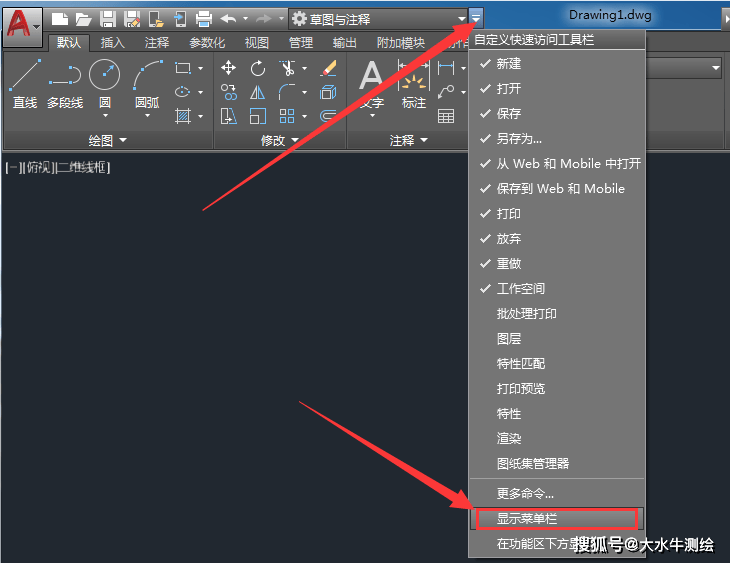Screen dimensions: 730x563
Task: Expand the 绘图 panel flyout
Action: coord(108,140)
